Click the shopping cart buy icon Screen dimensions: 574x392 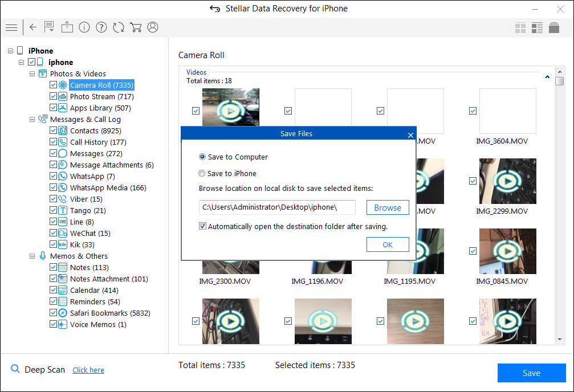tap(136, 27)
